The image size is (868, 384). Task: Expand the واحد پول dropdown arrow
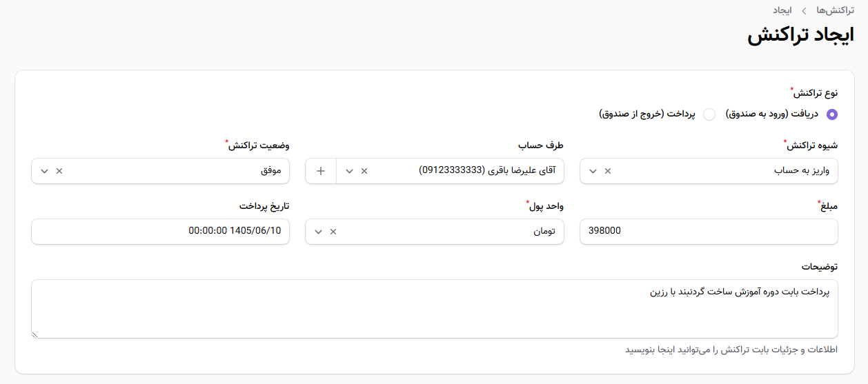(x=318, y=232)
